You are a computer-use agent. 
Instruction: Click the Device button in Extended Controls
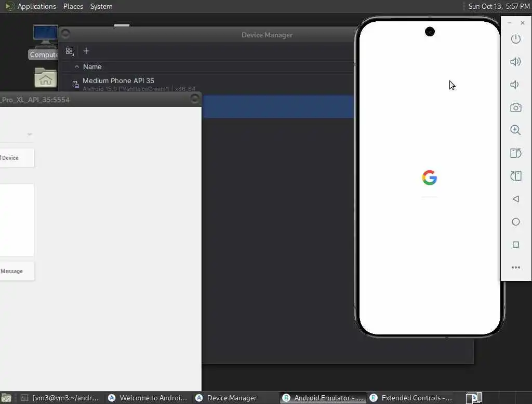coord(17,158)
